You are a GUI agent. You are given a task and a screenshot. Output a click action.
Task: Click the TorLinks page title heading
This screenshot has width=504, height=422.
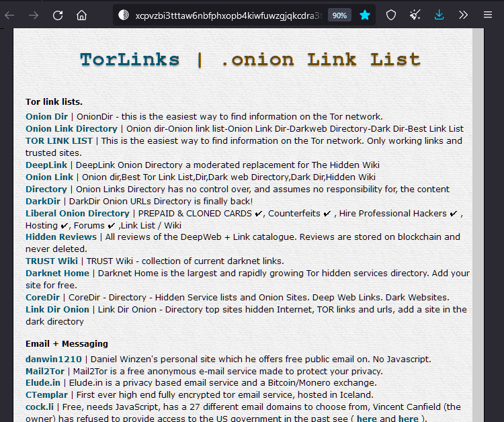[250, 59]
